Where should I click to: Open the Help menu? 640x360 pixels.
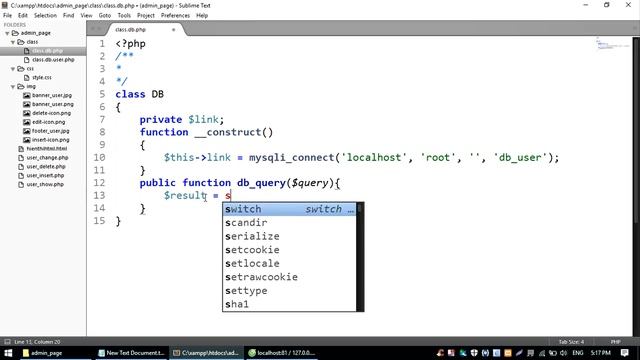(x=202, y=16)
